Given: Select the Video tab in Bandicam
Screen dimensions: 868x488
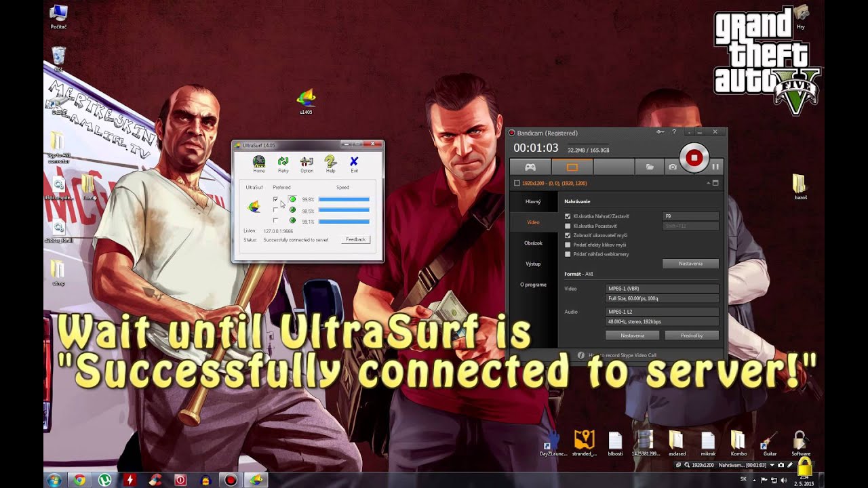Looking at the screenshot, I should coord(533,222).
